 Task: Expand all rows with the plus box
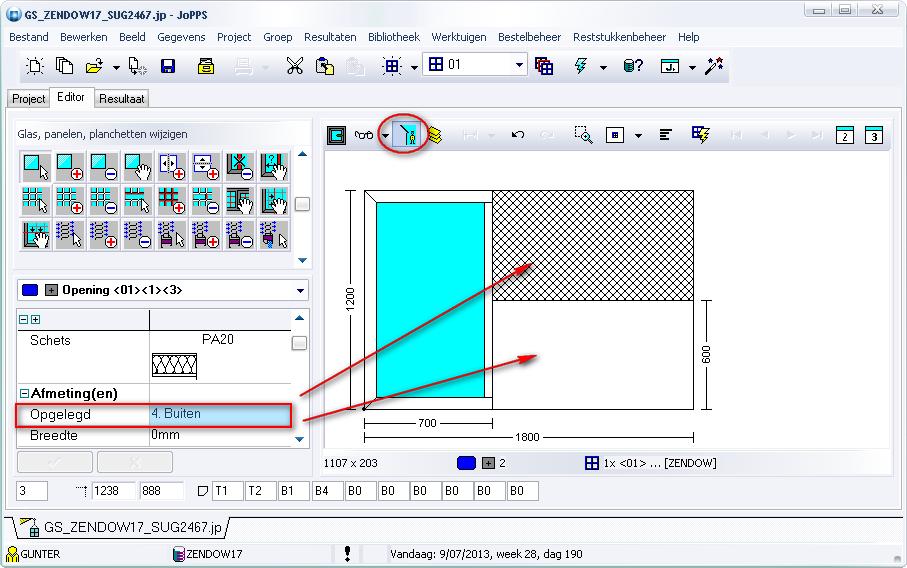tap(35, 319)
